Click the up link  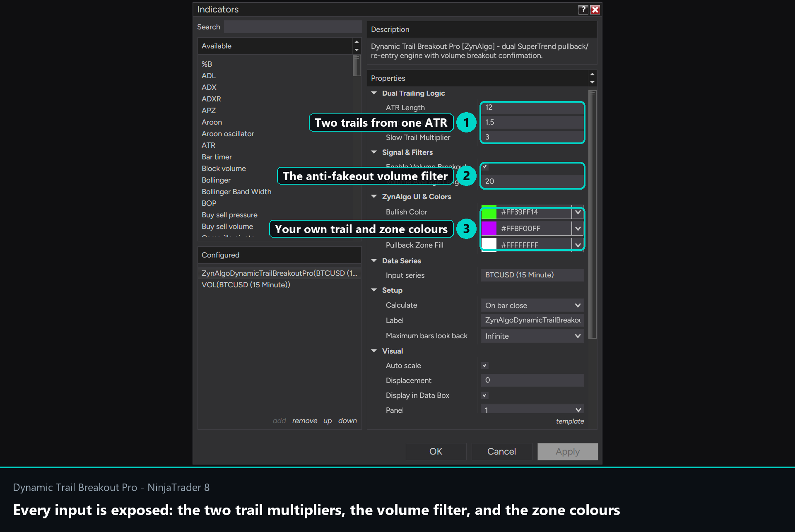coord(328,421)
